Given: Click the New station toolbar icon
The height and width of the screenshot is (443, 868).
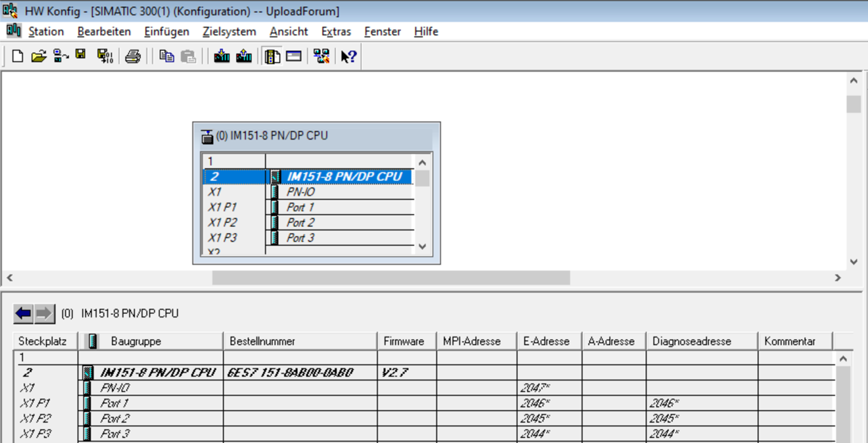Looking at the screenshot, I should click(x=18, y=56).
